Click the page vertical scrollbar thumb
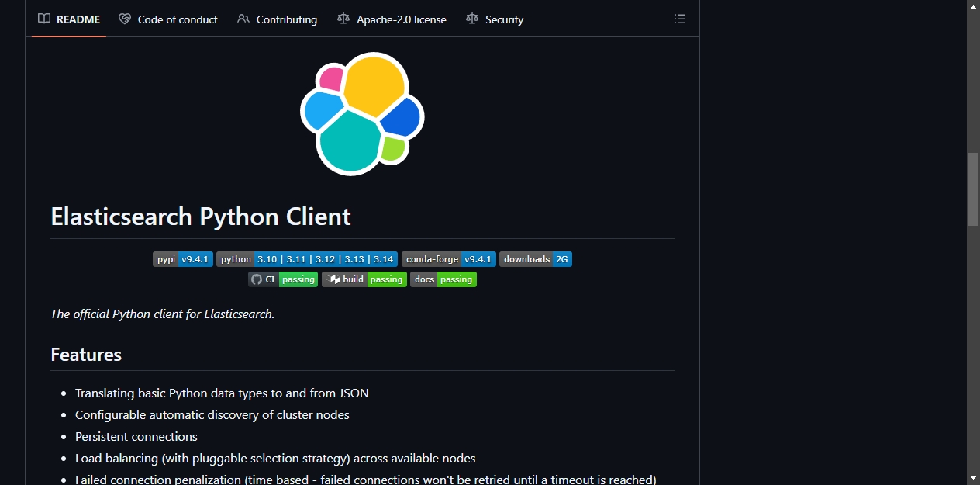The image size is (980, 485). 973,189
